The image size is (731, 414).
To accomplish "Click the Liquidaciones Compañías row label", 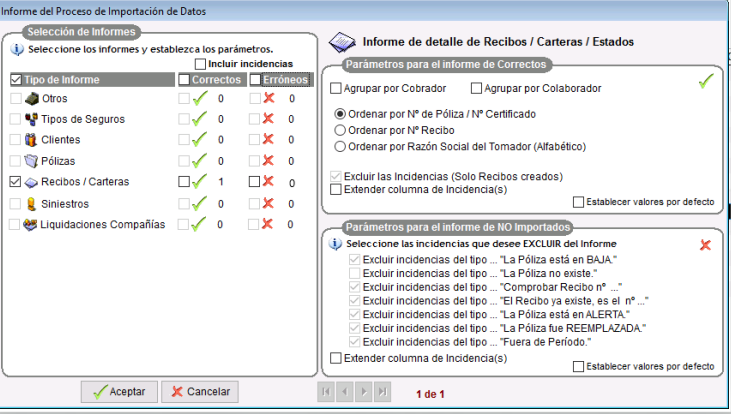I will point(103,225).
